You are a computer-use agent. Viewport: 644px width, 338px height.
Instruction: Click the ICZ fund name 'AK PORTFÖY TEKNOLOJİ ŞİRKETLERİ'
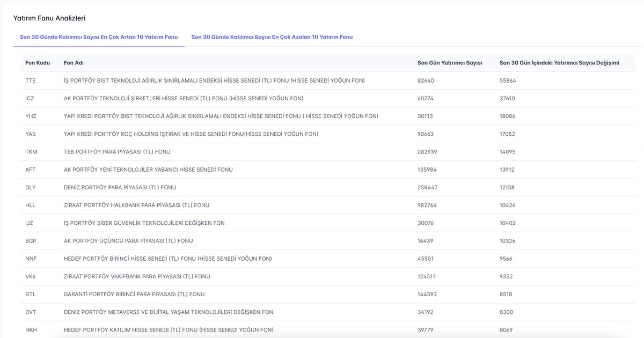(x=184, y=98)
